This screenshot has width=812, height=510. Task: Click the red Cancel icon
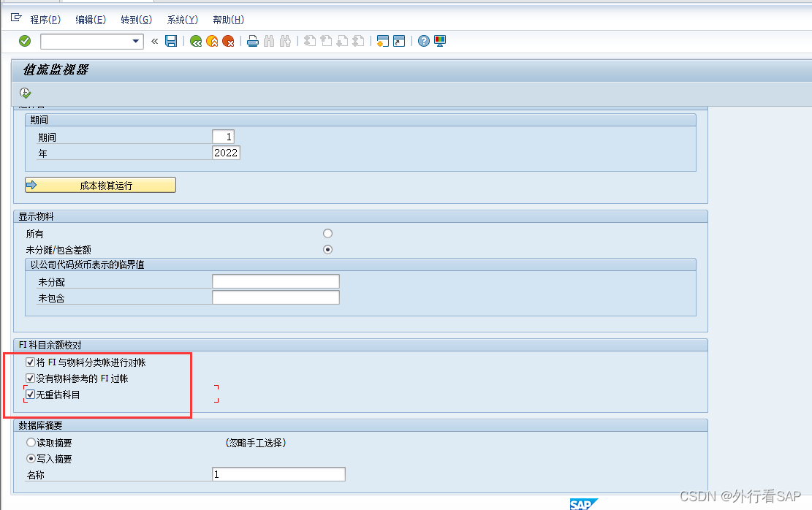(x=228, y=41)
